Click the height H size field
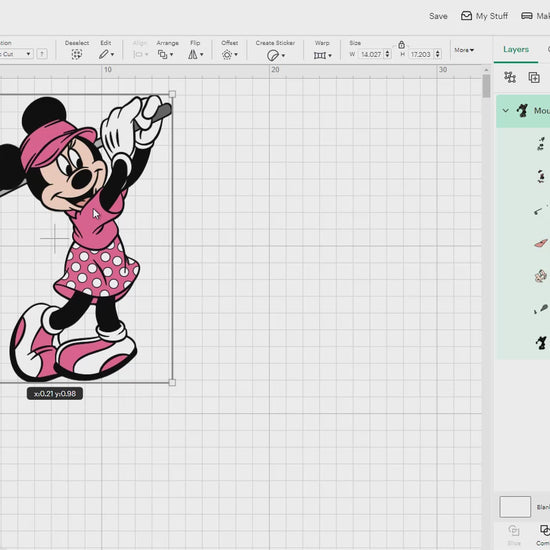 tap(421, 54)
